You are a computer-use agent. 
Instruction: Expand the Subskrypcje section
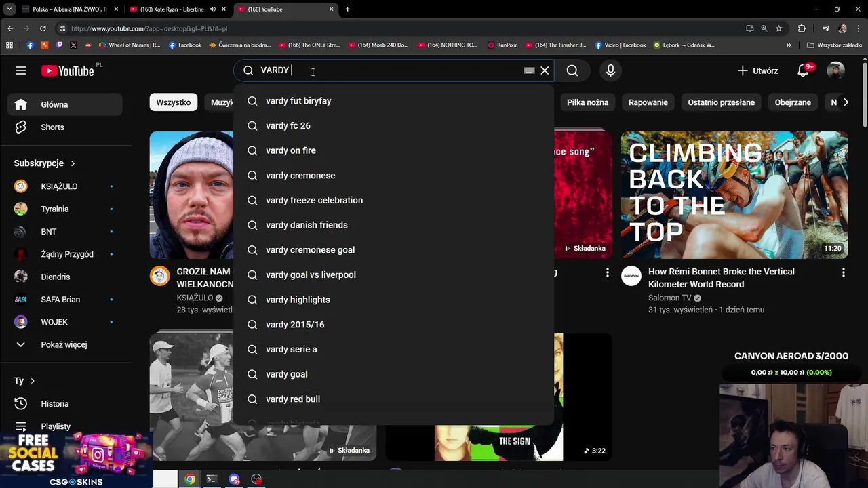pyautogui.click(x=45, y=163)
